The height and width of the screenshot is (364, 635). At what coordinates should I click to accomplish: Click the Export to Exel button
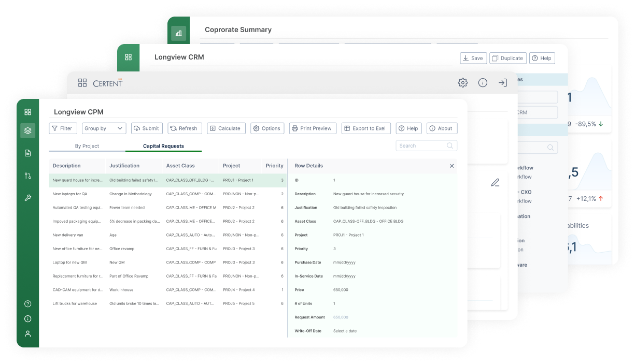pos(365,128)
